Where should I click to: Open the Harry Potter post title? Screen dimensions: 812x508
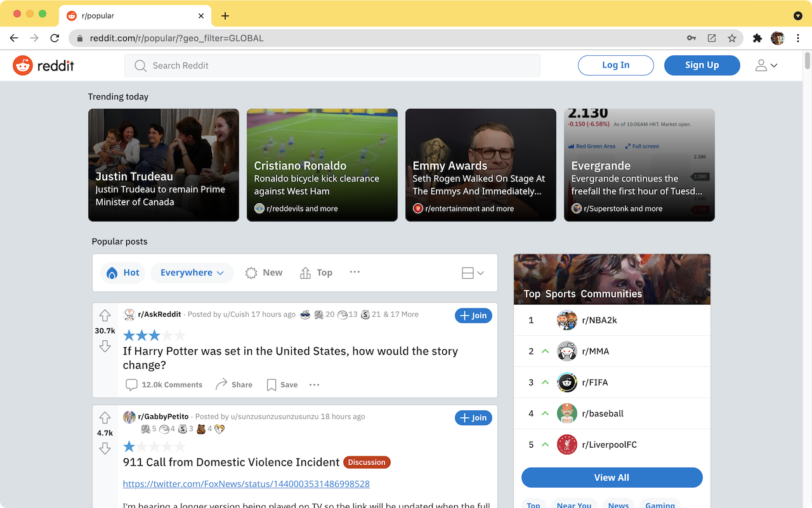pyautogui.click(x=291, y=358)
